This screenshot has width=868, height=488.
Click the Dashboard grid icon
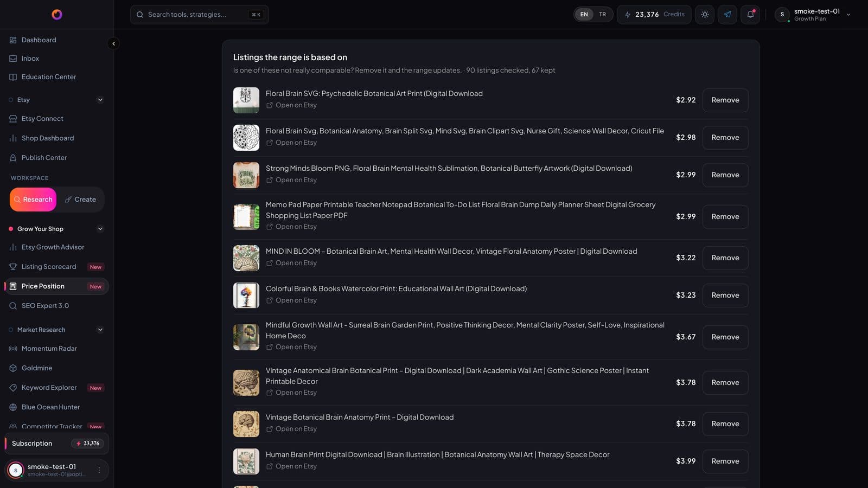coord(13,40)
